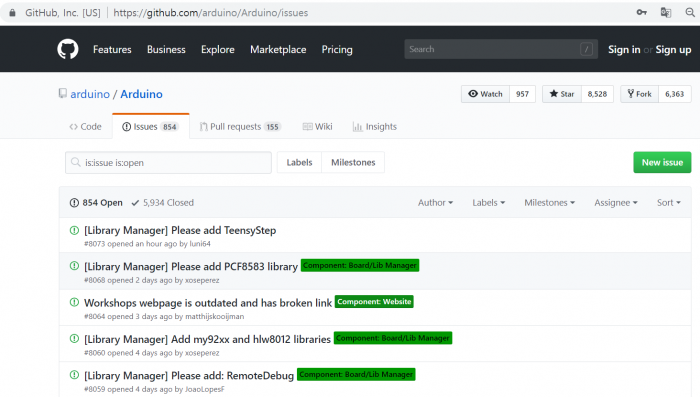The width and height of the screenshot is (700, 397).
Task: Click the browser address bar URL
Action: pos(211,13)
